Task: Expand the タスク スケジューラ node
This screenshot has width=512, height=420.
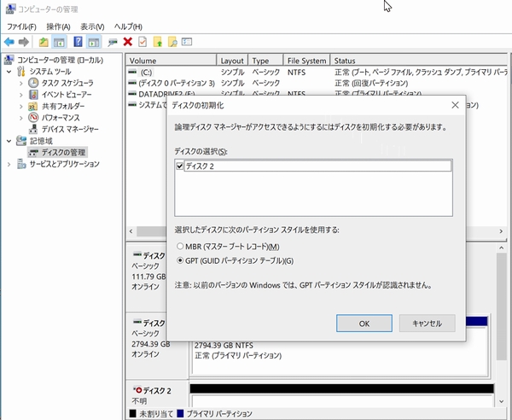Action: tap(21, 84)
